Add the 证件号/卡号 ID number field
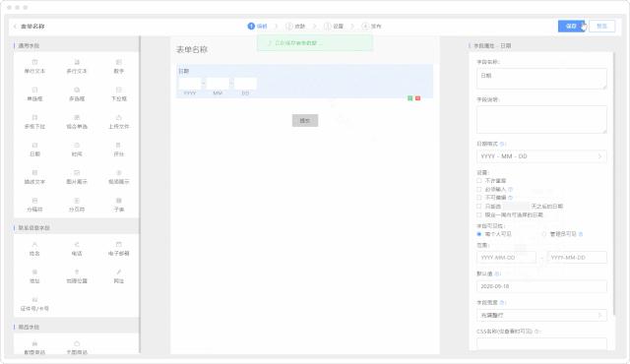 [34, 305]
